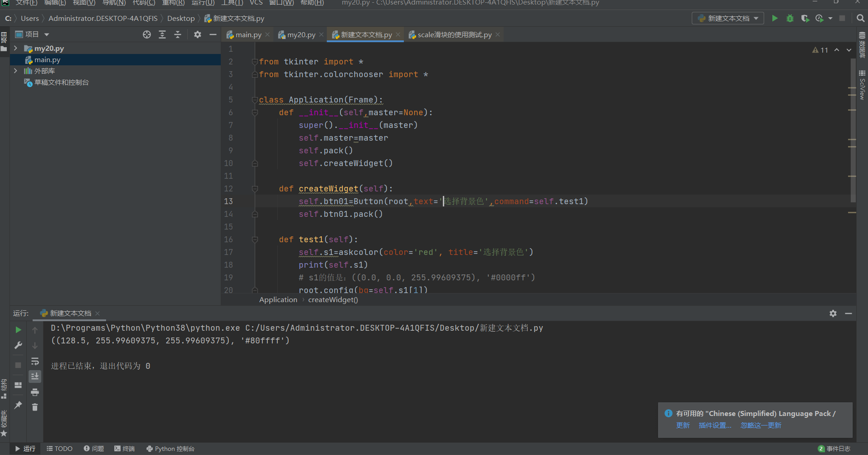The image size is (868, 455).
Task: Close the 新建文本文档.py editor tab
Action: click(398, 34)
